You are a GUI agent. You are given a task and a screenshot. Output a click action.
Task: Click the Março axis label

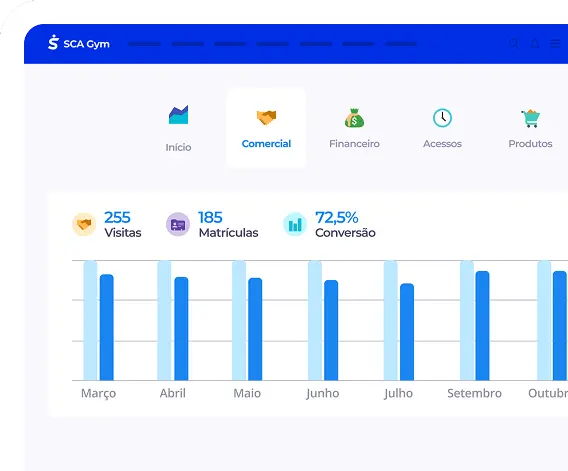[x=99, y=393]
